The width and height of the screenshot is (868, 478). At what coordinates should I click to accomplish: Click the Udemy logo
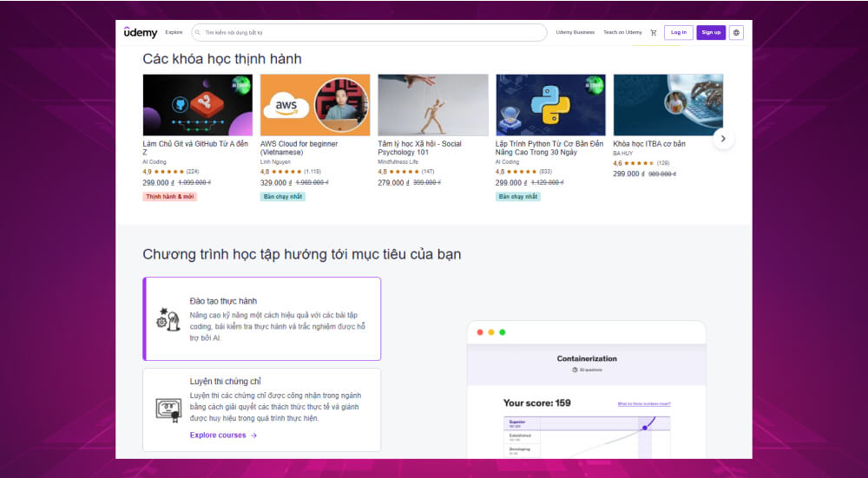coord(141,32)
